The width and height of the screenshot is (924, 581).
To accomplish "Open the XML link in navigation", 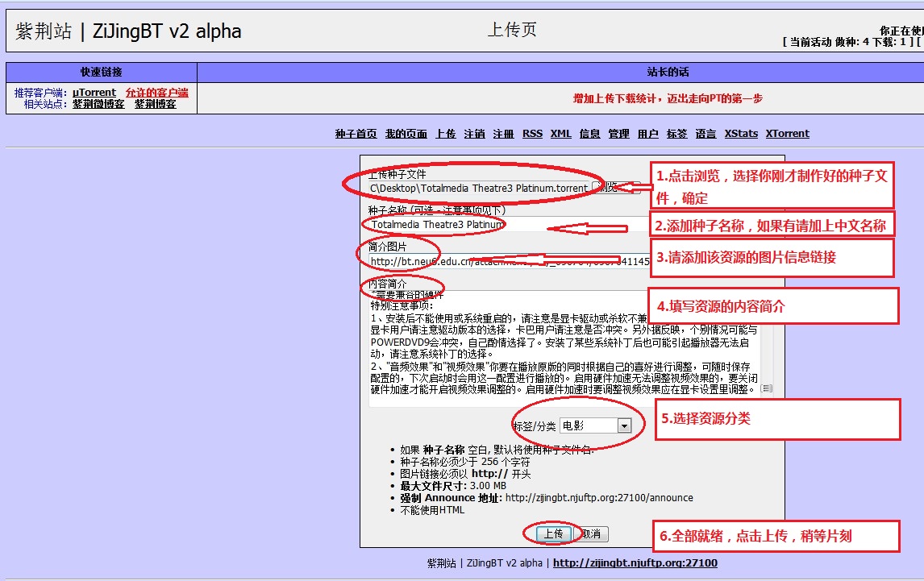I will pyautogui.click(x=560, y=134).
